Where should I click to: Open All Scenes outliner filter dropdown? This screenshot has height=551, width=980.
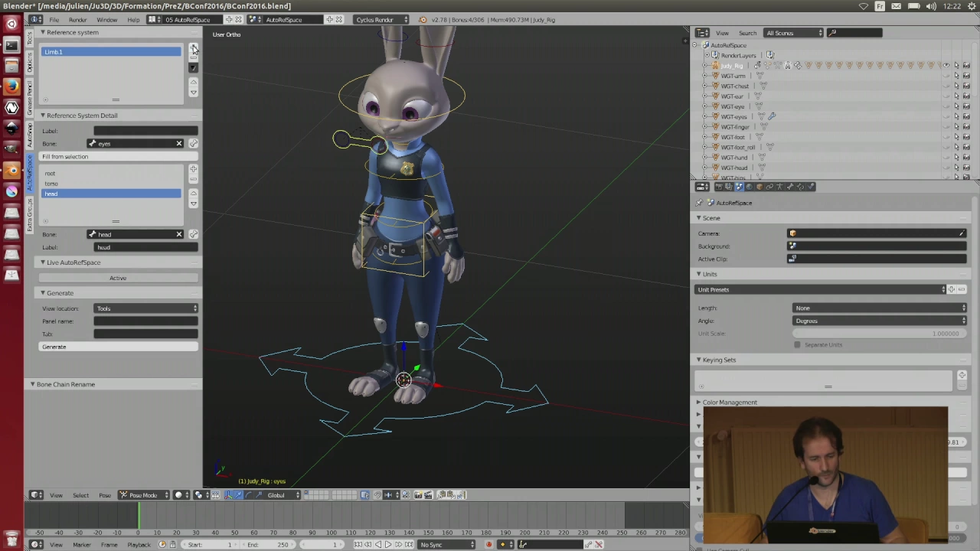(794, 33)
